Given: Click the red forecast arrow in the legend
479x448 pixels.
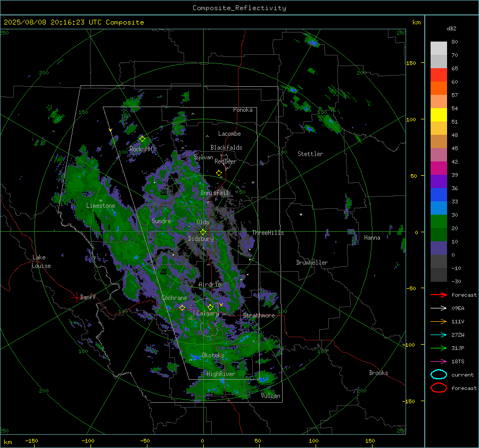Looking at the screenshot, I should (439, 295).
